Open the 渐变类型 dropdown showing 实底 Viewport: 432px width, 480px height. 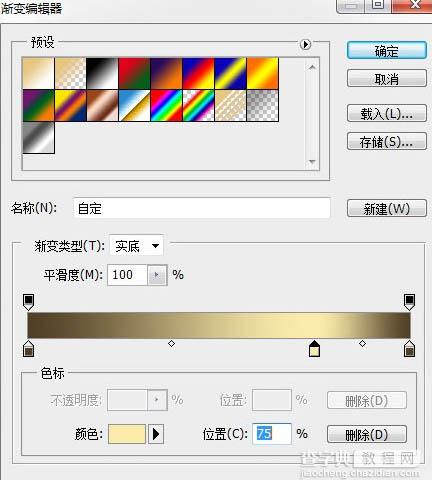136,246
